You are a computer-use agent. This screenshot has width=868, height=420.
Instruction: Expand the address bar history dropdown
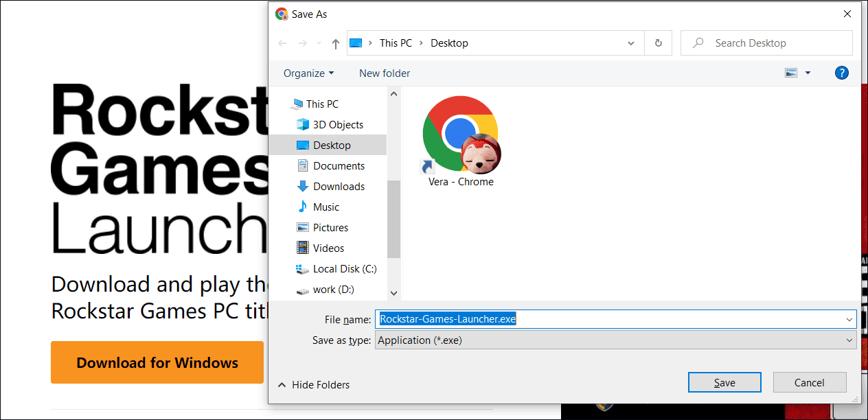631,43
